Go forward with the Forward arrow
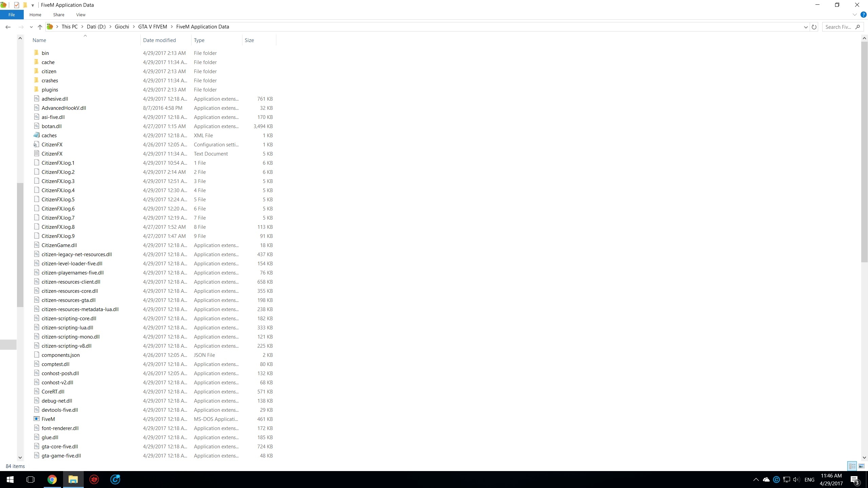Image resolution: width=868 pixels, height=488 pixels. pos(21,27)
